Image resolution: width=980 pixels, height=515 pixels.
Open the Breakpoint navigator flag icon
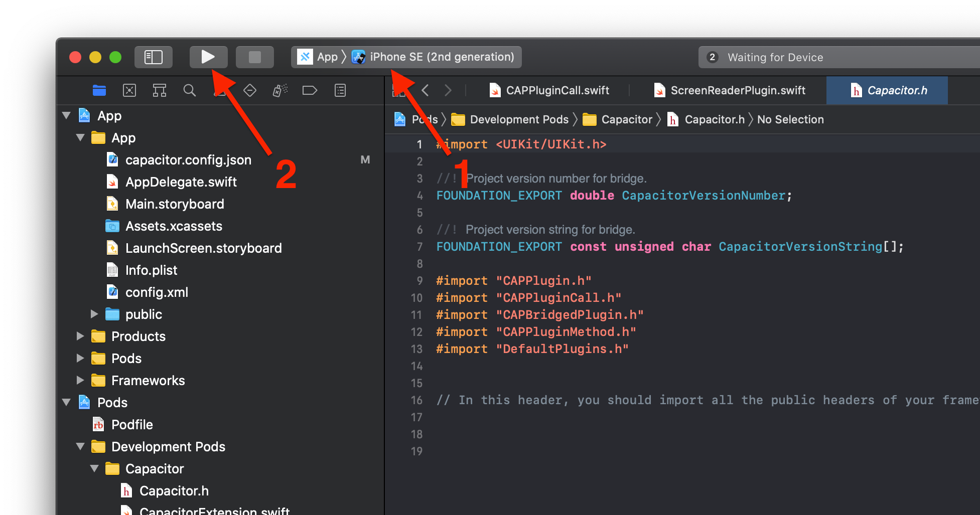pos(310,90)
